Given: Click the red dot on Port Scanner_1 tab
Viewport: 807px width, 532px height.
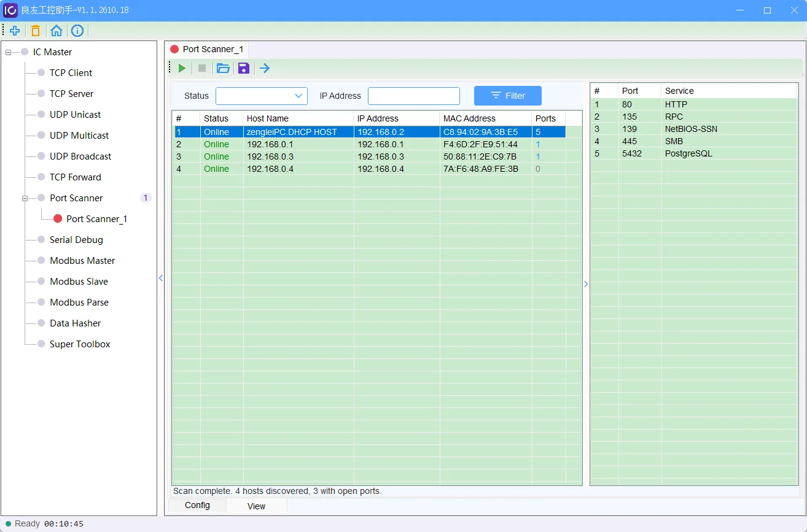Looking at the screenshot, I should [174, 49].
